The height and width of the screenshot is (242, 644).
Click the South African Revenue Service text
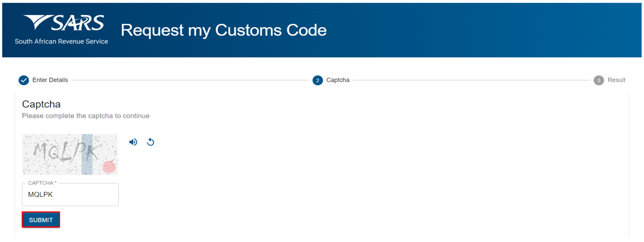(x=62, y=42)
